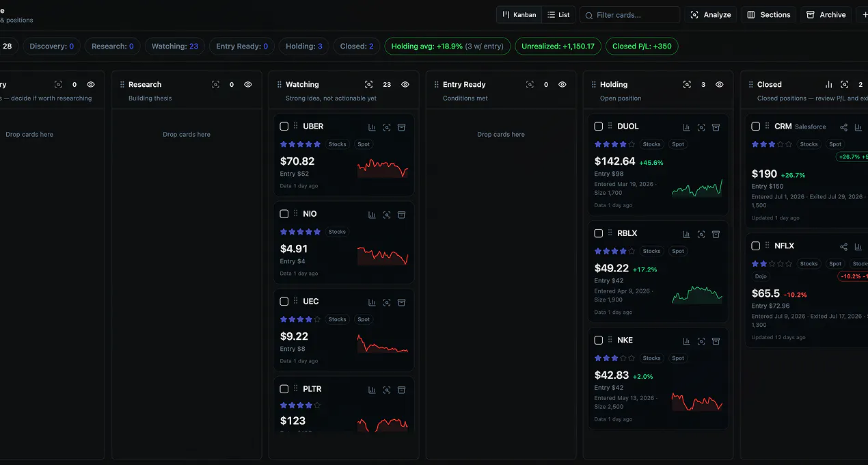Switch to List view
Image resolution: width=868 pixels, height=465 pixels.
coord(558,14)
